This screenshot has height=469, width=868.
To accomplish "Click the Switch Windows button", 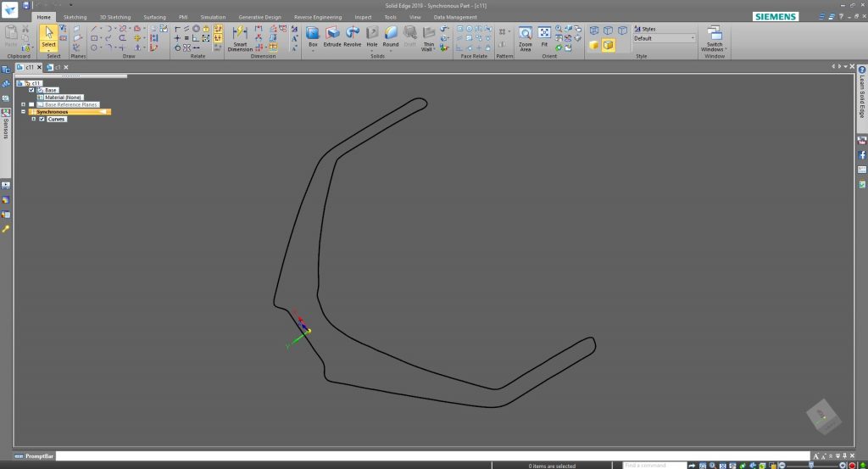I will coord(714,38).
